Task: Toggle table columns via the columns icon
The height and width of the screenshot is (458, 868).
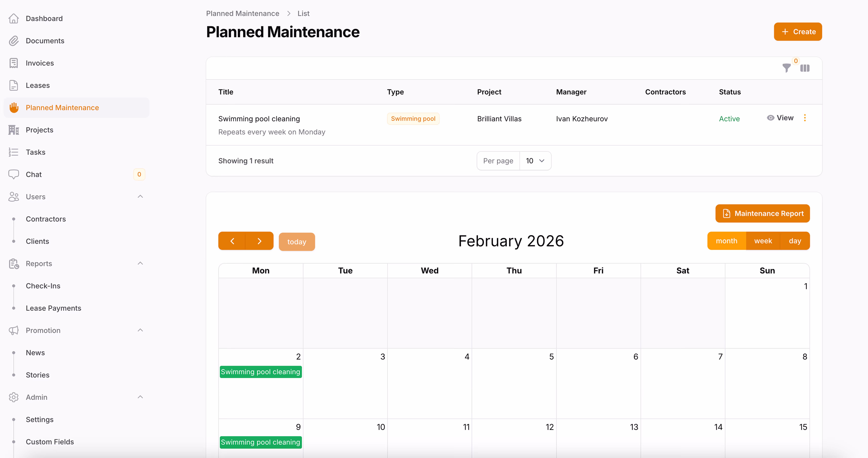Action: (805, 68)
